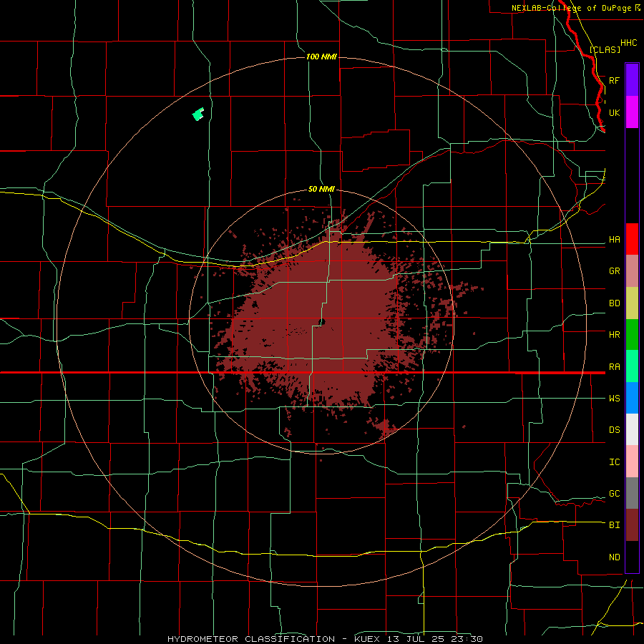Click the blue WS legend swatch
Screen dimensions: 644x644
click(632, 398)
